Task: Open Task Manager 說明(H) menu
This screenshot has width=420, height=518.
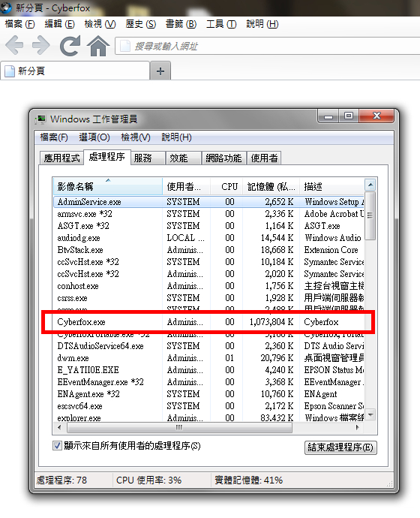Action: click(x=176, y=137)
